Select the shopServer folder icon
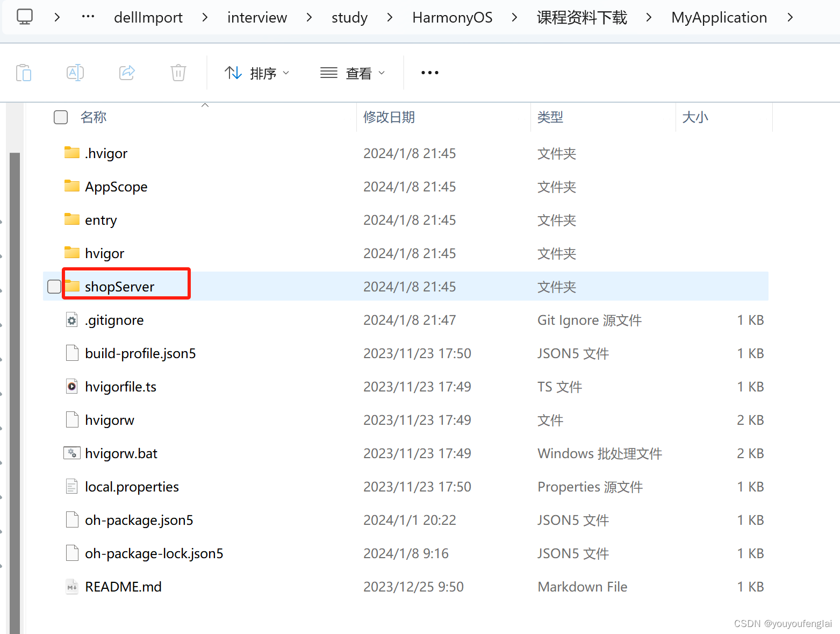The image size is (840, 634). 72,286
